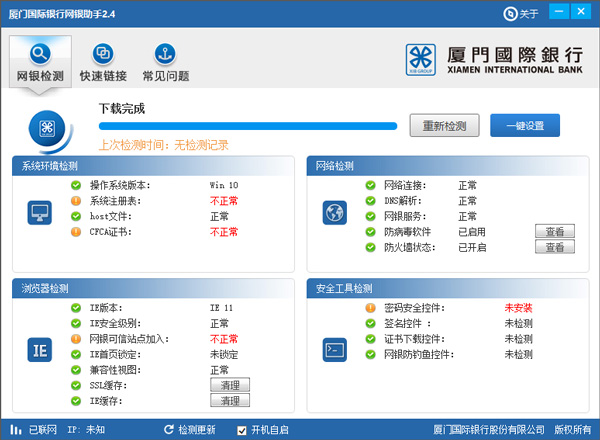600x440 pixels.
Task: Close the 网银助手 window
Action: pos(581,11)
